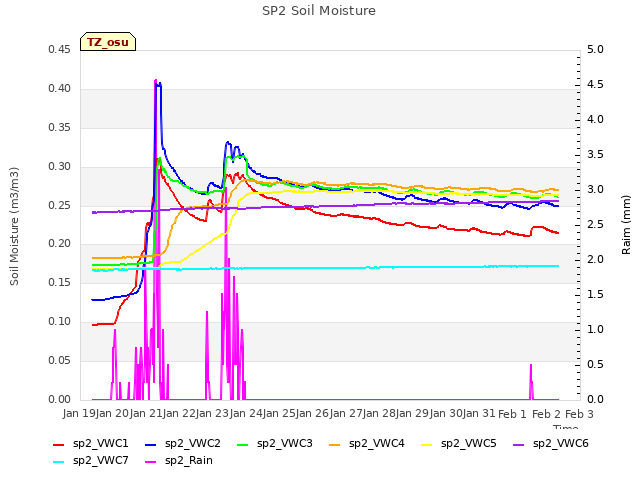Click the SP2 Soil Moisture chart title
The height and width of the screenshot is (480, 640).
pos(319,11)
